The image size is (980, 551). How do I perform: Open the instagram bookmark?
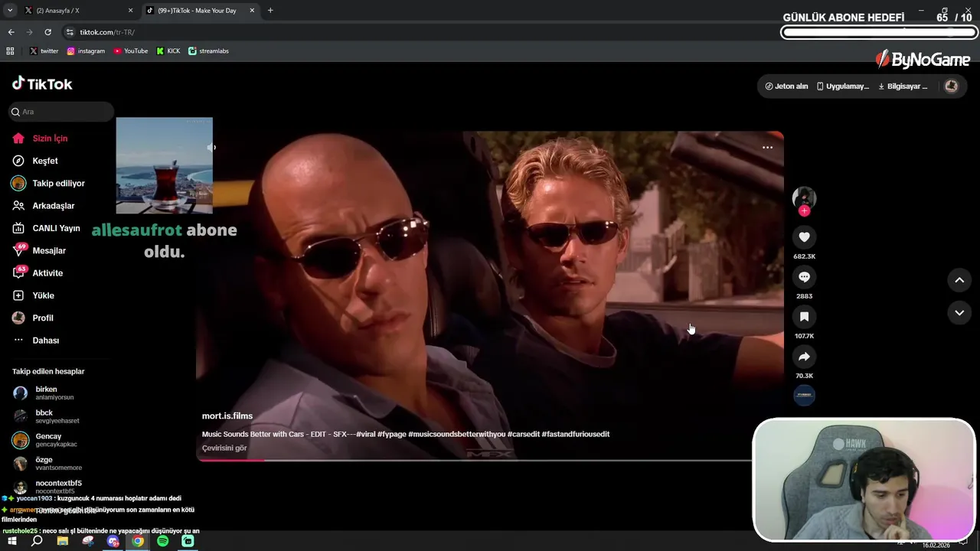pos(86,51)
